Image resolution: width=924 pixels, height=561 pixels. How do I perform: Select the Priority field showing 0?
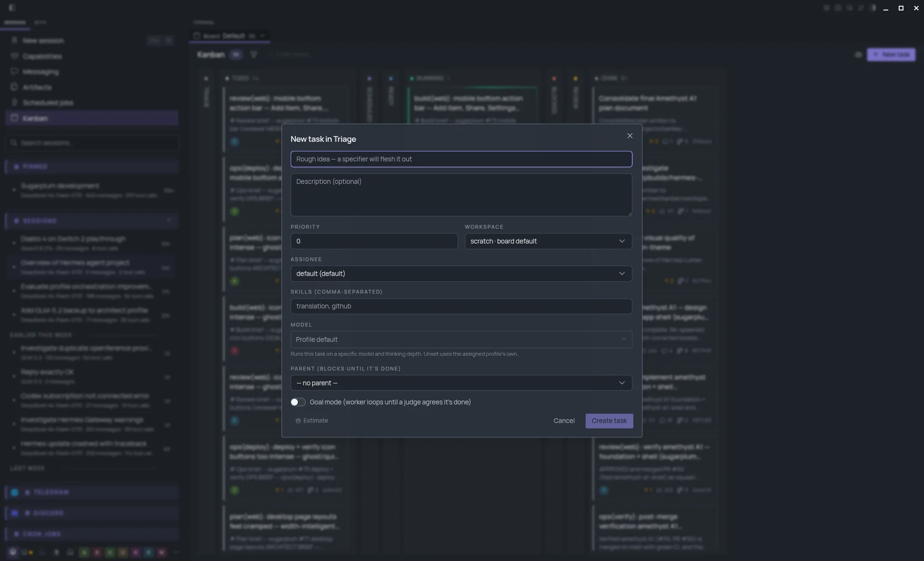point(374,241)
